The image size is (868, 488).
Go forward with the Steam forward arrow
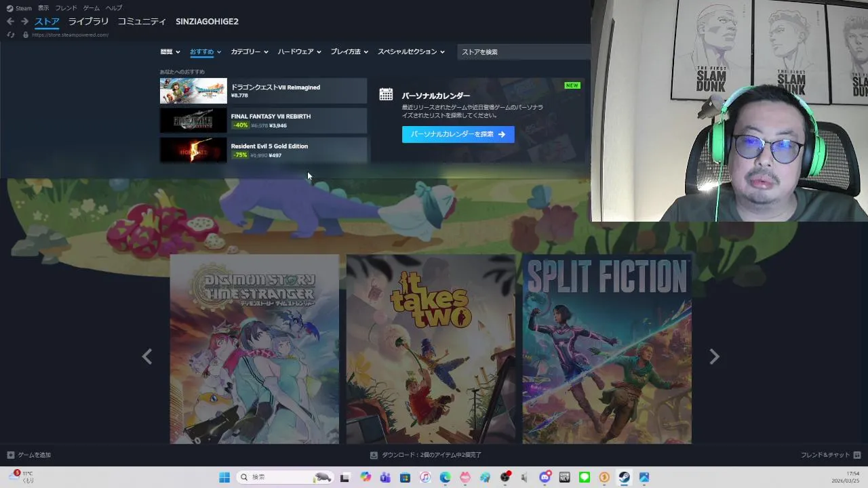24,22
